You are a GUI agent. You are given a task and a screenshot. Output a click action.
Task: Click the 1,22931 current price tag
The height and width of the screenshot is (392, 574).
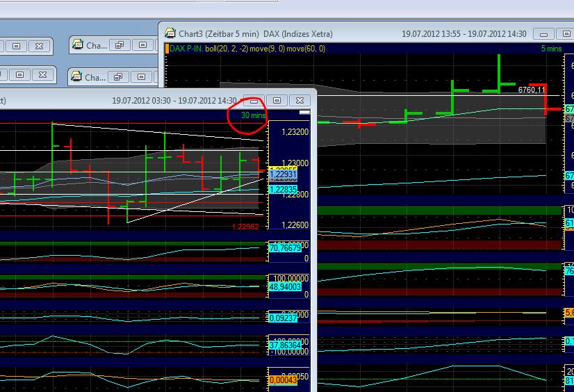pos(283,174)
